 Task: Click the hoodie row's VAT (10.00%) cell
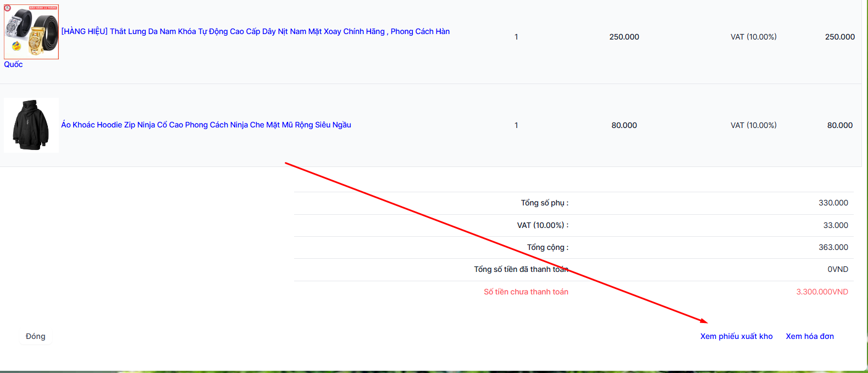pos(753,125)
